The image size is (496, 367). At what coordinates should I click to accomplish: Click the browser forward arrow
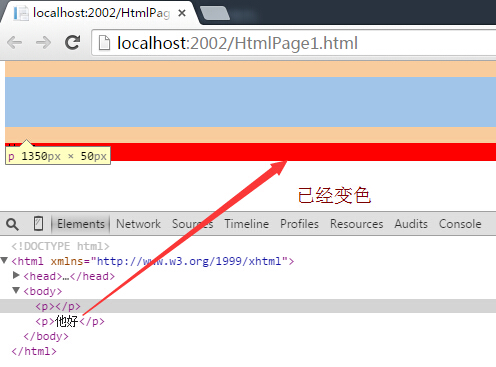[43, 43]
